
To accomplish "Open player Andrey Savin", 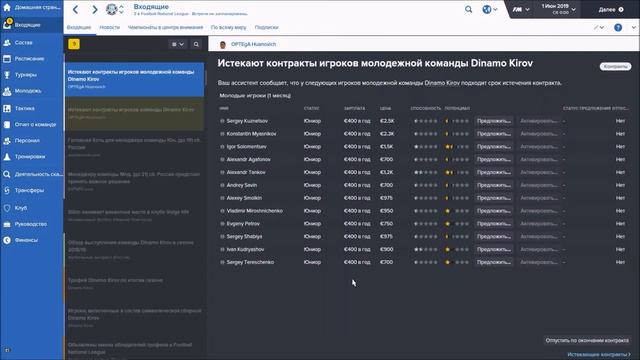I will tap(242, 185).
